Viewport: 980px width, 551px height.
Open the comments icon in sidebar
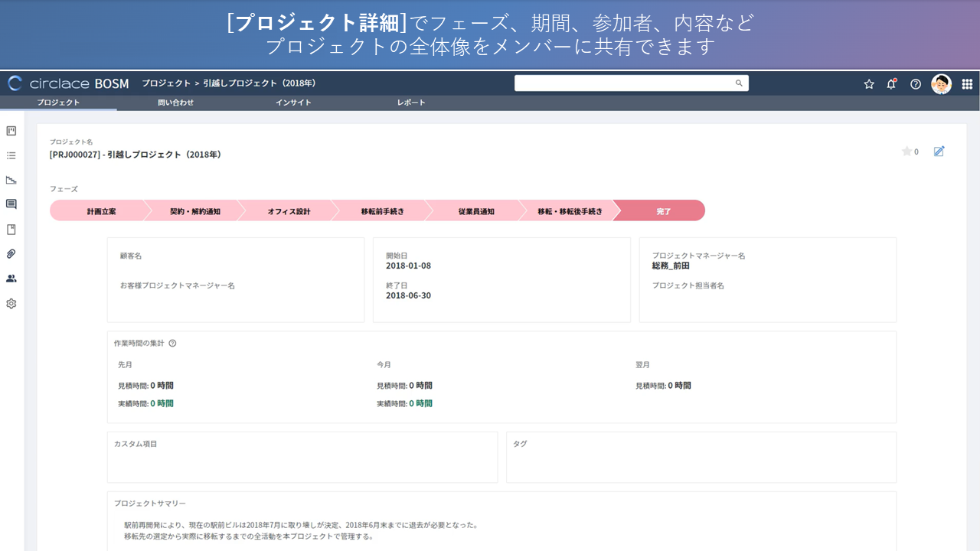[x=11, y=204]
